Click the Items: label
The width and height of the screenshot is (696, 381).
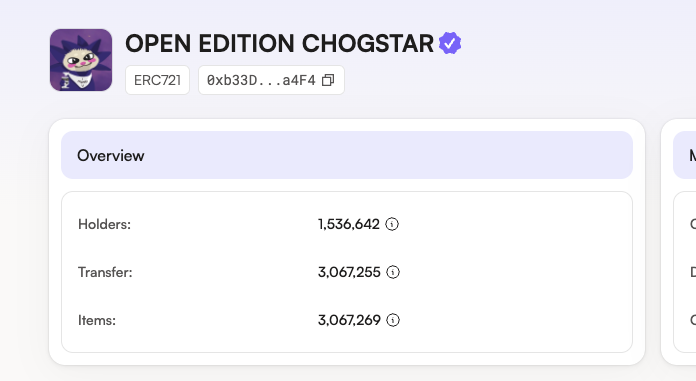tap(97, 320)
